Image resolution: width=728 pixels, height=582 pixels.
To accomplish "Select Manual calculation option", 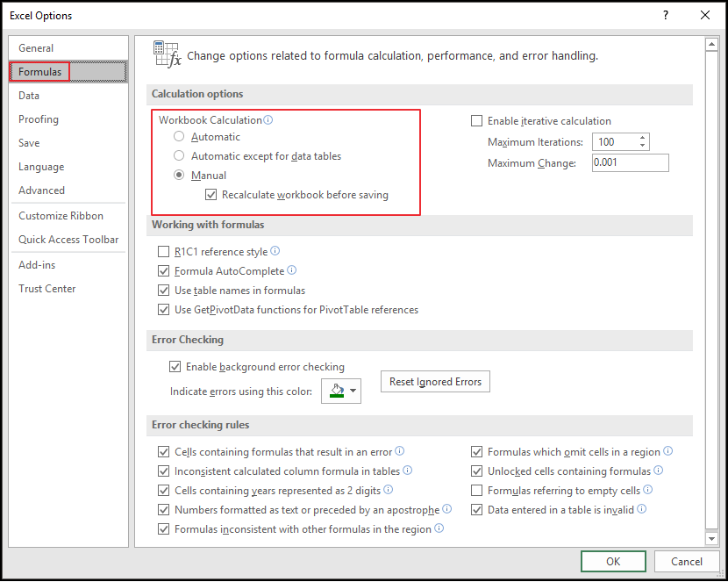I will tap(179, 175).
